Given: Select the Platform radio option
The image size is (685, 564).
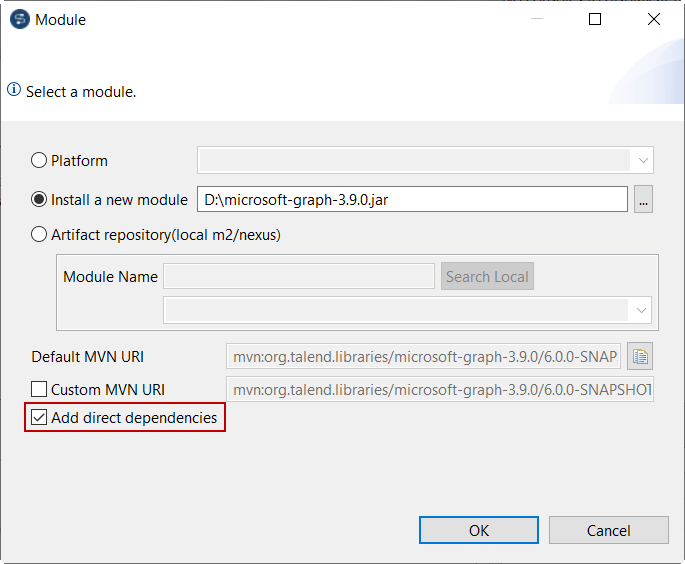Looking at the screenshot, I should pos(40,160).
